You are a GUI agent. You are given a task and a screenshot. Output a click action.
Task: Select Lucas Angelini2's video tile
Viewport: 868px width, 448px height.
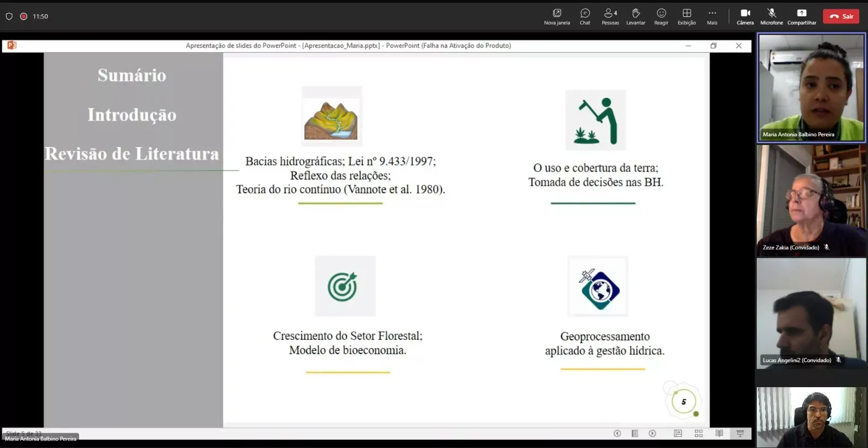811,313
